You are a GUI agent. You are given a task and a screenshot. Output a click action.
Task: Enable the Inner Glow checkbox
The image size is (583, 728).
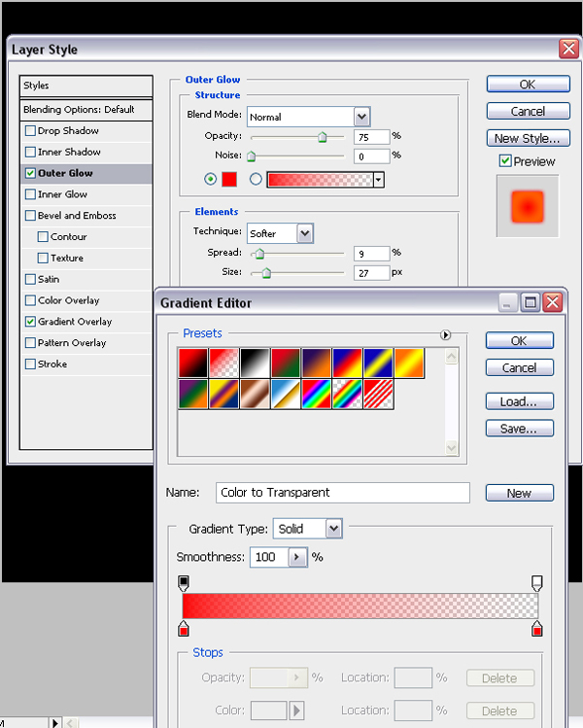click(31, 194)
